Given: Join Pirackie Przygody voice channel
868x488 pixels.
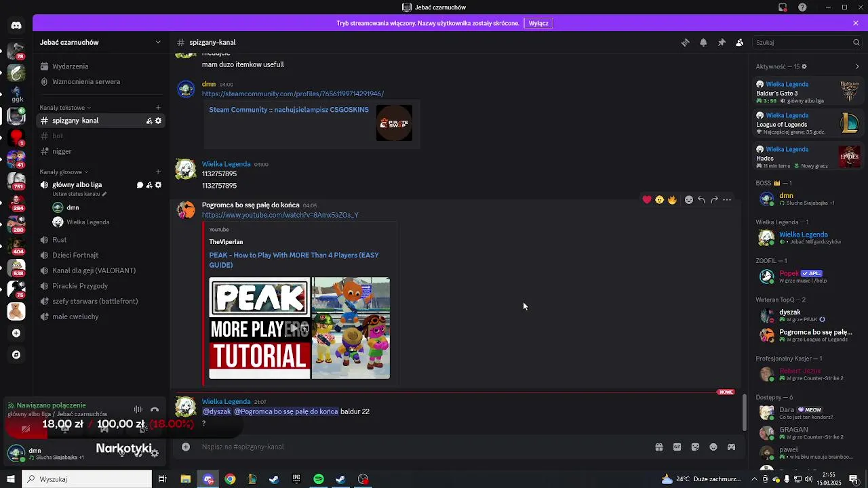Looking at the screenshot, I should 100,286.
